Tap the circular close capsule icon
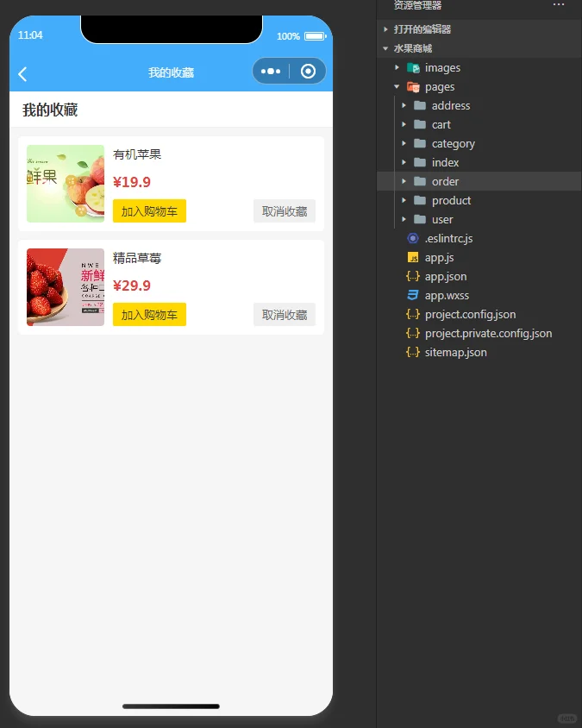 (x=308, y=71)
